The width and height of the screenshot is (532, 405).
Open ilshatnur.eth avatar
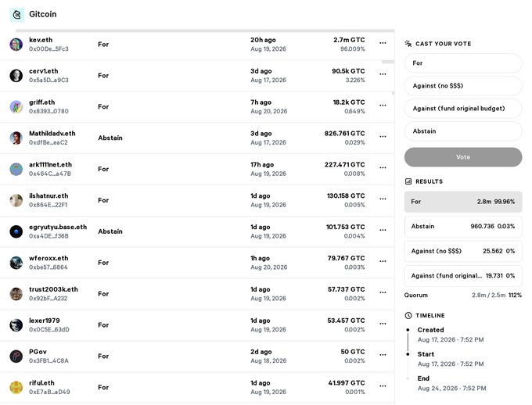[x=16, y=200]
